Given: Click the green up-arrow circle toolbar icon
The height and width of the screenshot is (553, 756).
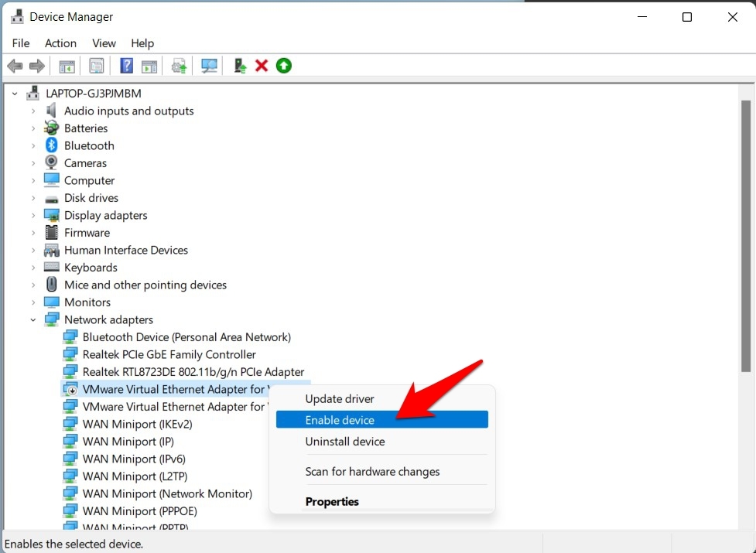Looking at the screenshot, I should tap(284, 66).
